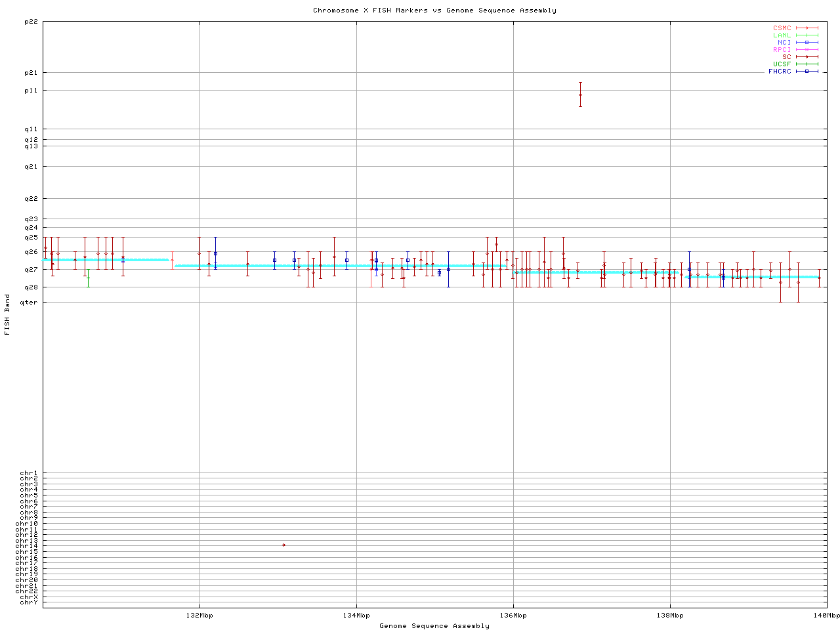Image resolution: width=840 pixels, height=630 pixels.
Task: Click the NCI legend square marker
Action: 807,43
